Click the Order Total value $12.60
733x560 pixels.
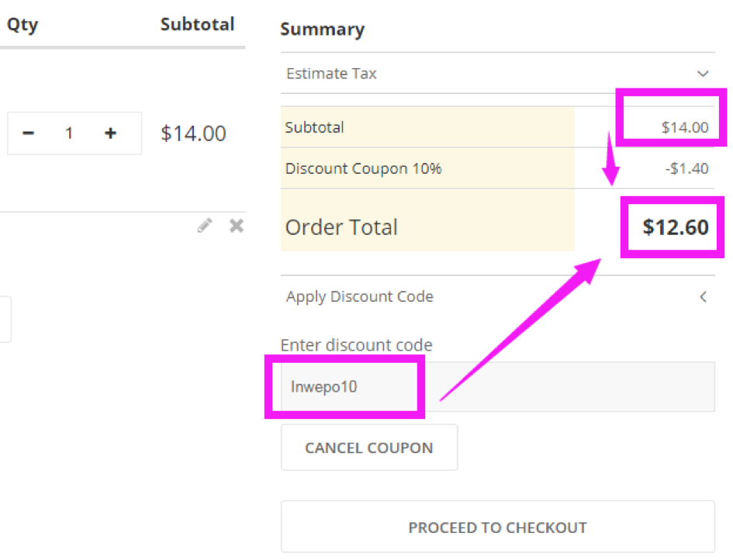[676, 227]
